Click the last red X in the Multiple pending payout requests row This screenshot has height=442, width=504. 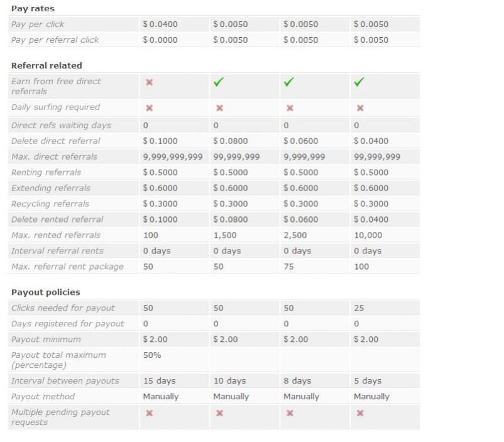(359, 413)
